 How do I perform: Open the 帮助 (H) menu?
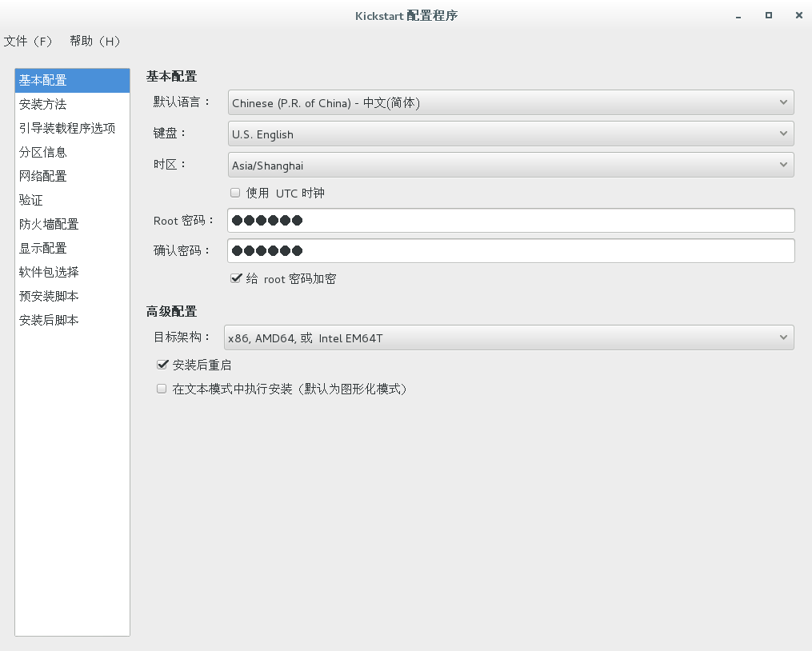[94, 41]
